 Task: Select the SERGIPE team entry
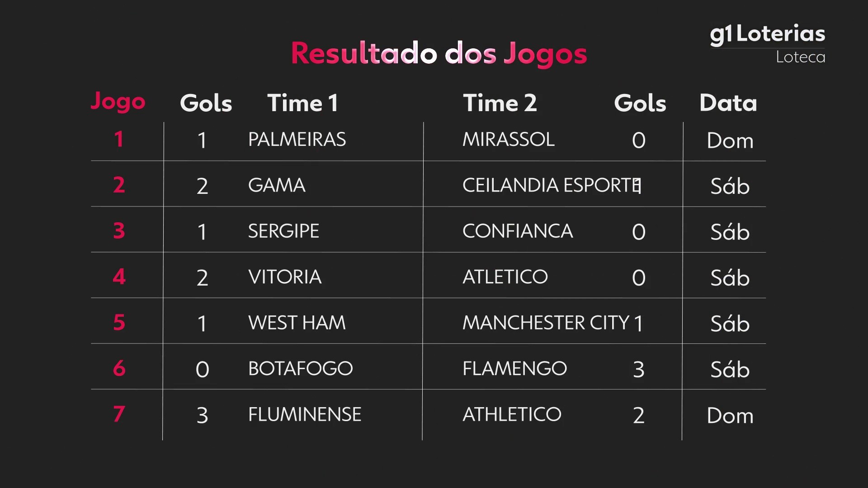(283, 231)
